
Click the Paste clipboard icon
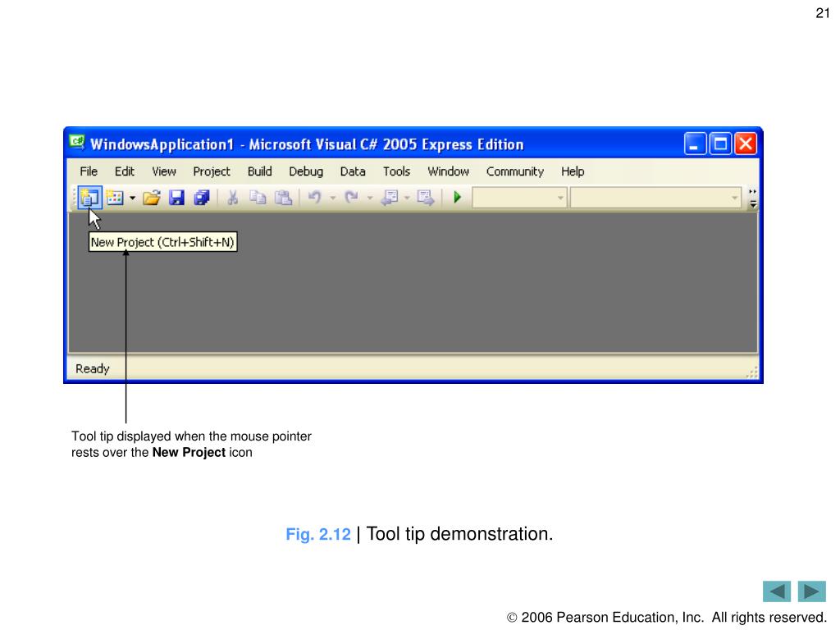coord(283,198)
